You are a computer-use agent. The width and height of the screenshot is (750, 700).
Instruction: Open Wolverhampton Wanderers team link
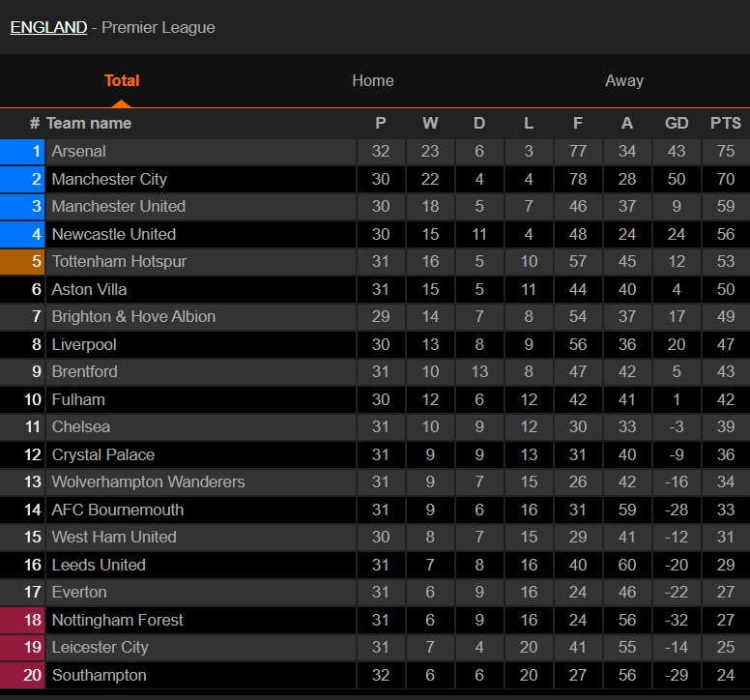coord(148,481)
